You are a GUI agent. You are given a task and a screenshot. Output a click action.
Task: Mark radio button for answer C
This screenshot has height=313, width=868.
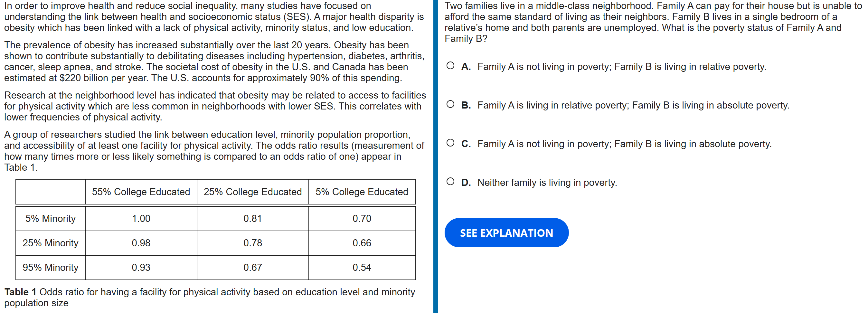tap(450, 143)
